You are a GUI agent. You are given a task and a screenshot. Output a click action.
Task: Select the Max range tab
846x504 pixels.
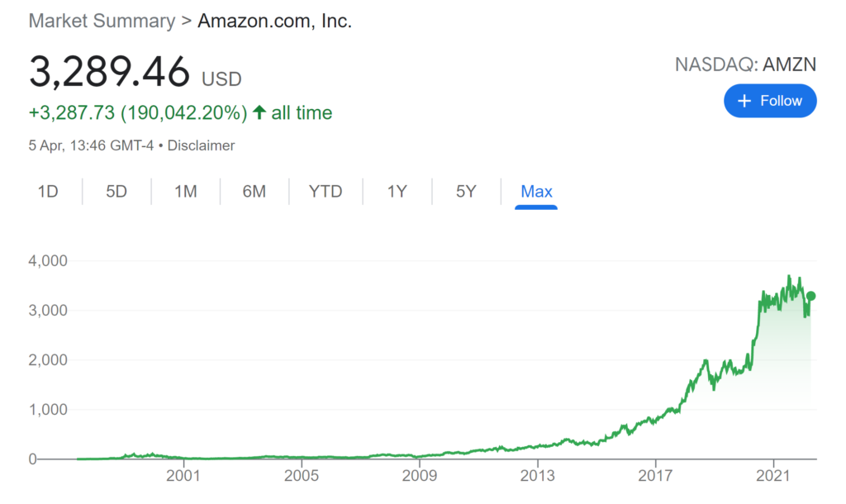tap(536, 192)
